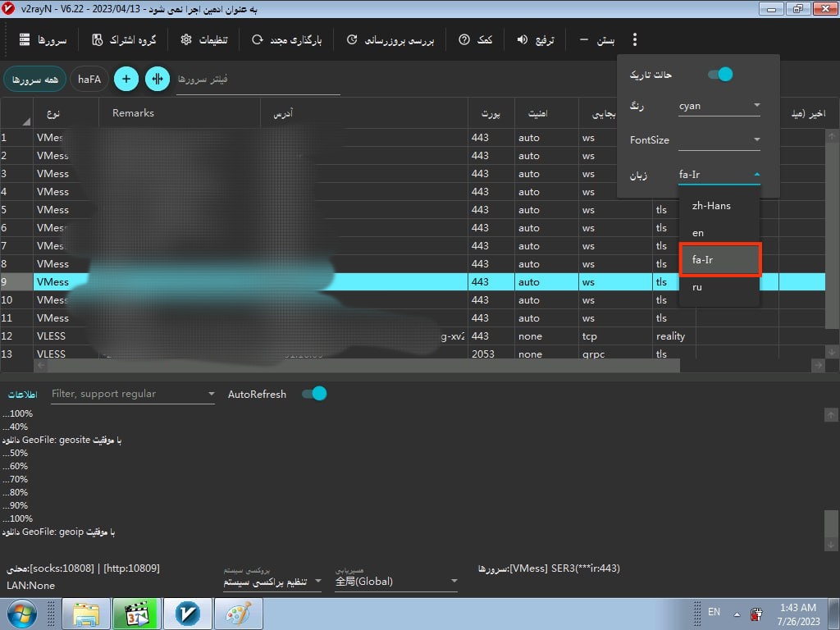This screenshot has width=840, height=630.
Task: Switch to the haFA group tab
Action: 88,79
